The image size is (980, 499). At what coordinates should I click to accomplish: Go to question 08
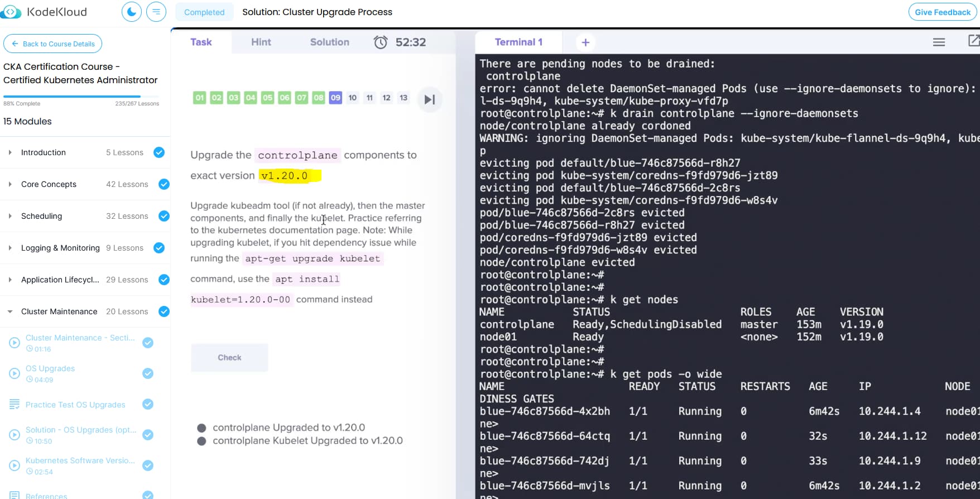[x=319, y=98]
